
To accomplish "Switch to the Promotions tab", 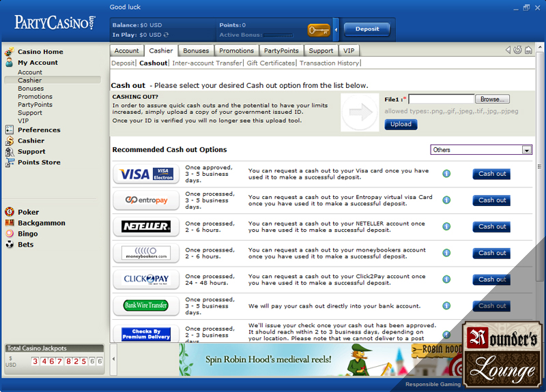I will point(236,50).
